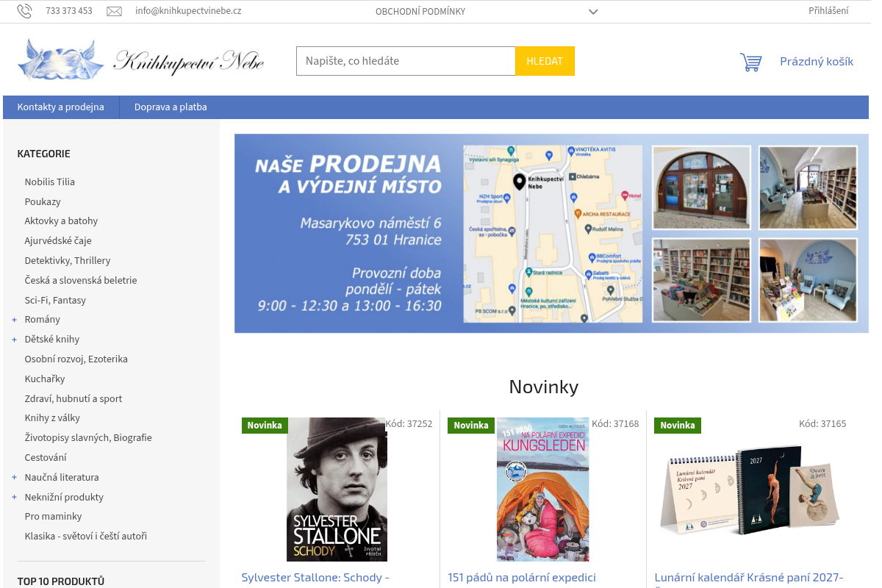Select Životopisy slavných, Biografie category
882x588 pixels.
tap(88, 438)
